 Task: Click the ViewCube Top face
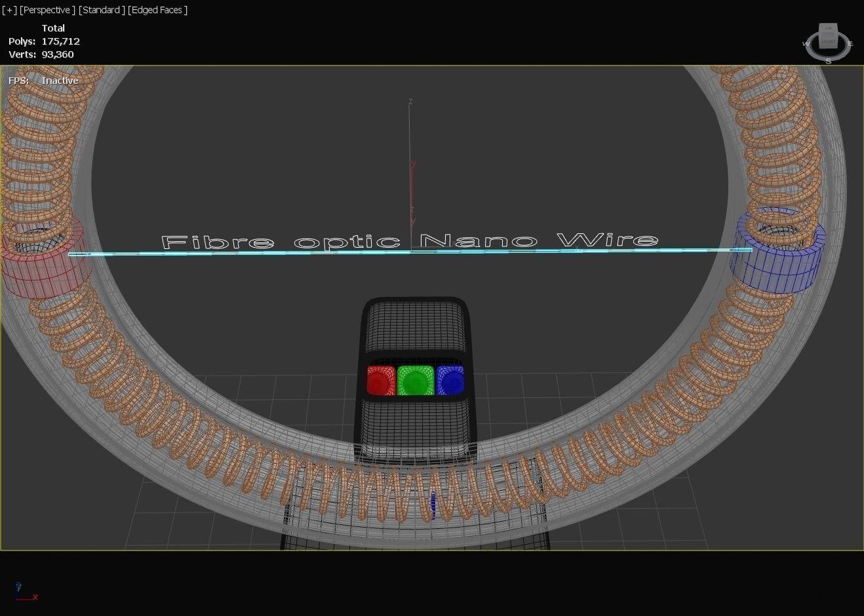pyautogui.click(x=829, y=29)
